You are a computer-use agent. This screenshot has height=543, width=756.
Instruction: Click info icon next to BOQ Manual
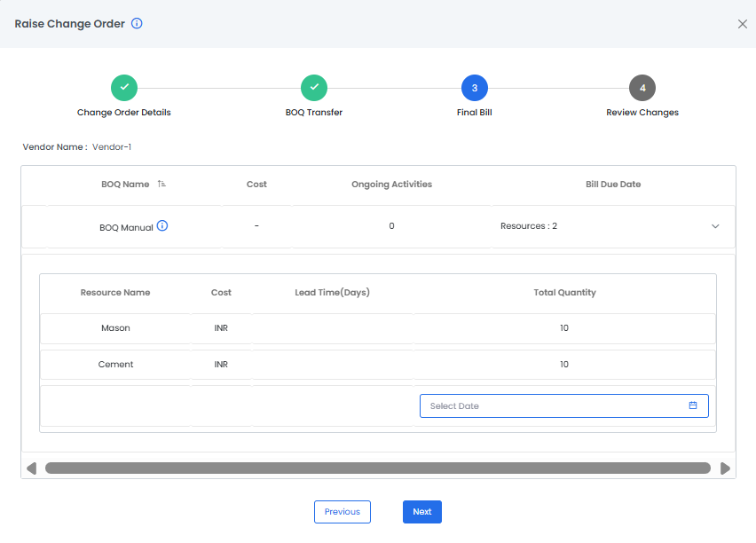pyautogui.click(x=162, y=226)
